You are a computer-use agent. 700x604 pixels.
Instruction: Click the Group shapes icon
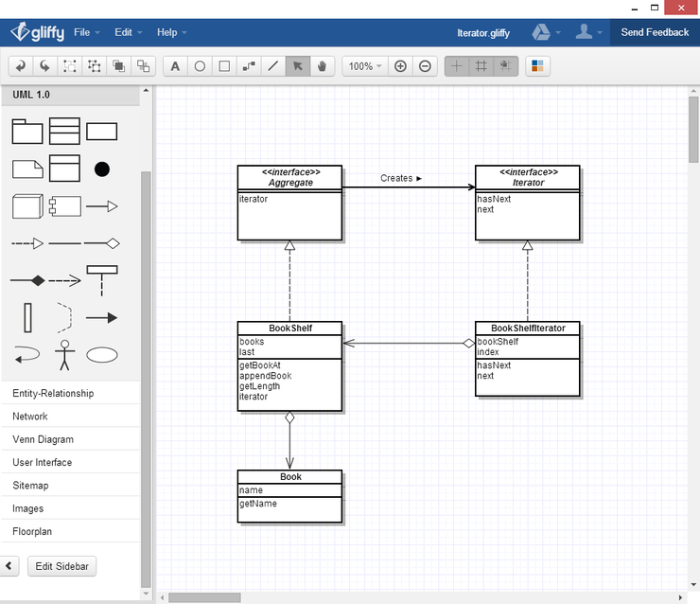(x=69, y=66)
